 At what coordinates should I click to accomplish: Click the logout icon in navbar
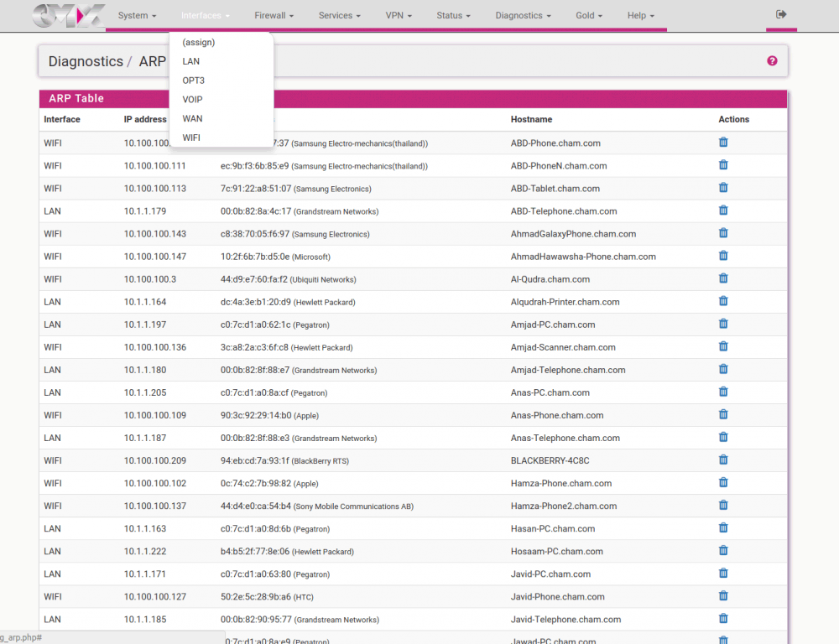[x=781, y=14]
